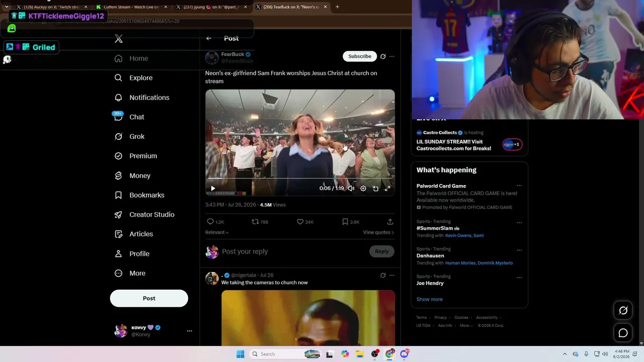Image resolution: width=644 pixels, height=362 pixels.
Task: Open more options for #SummerSlam trend
Action: pyautogui.click(x=519, y=223)
